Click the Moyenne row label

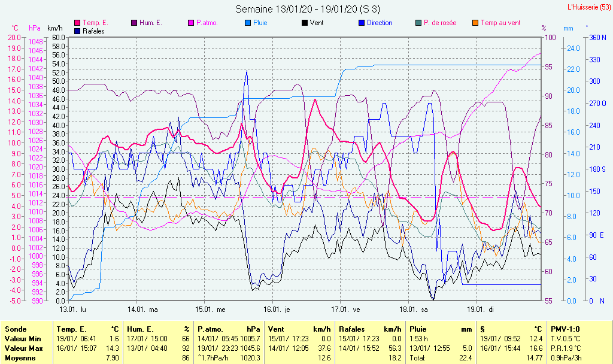point(20,358)
